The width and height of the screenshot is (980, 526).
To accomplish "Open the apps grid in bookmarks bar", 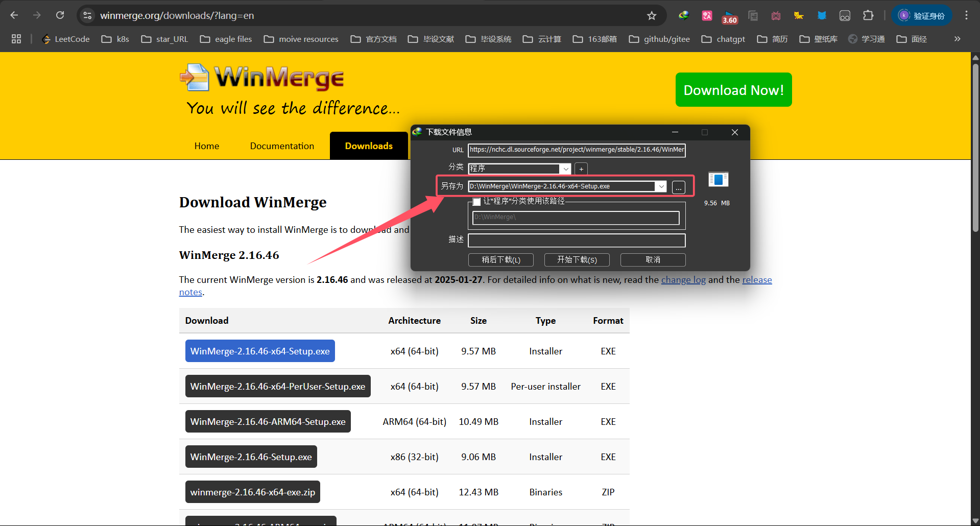I will tap(16, 39).
